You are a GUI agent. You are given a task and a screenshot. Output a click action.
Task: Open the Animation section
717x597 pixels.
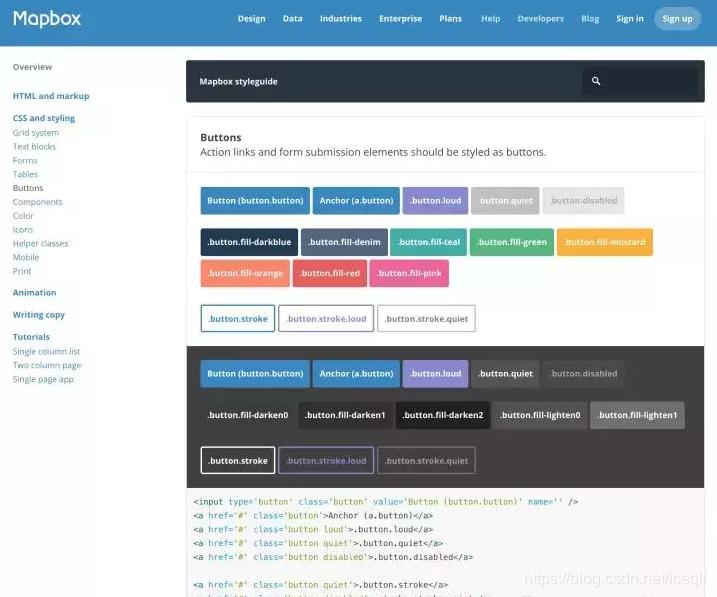[x=34, y=293]
